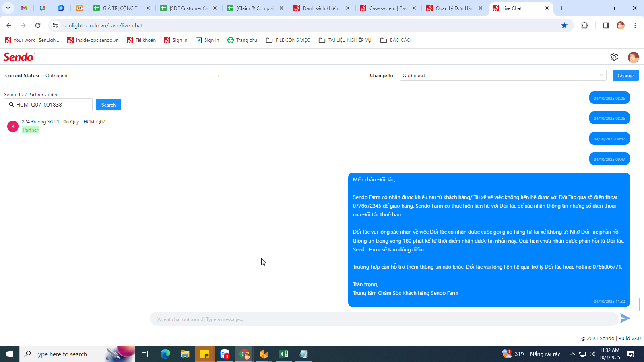Image resolution: width=644 pixels, height=362 pixels.
Task: Open the Gmail pinned tab
Action: pyautogui.click(x=24, y=8)
